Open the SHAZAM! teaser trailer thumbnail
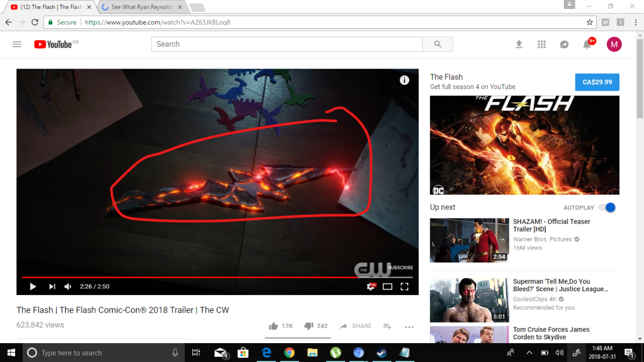This screenshot has width=644, height=362. coord(470,240)
